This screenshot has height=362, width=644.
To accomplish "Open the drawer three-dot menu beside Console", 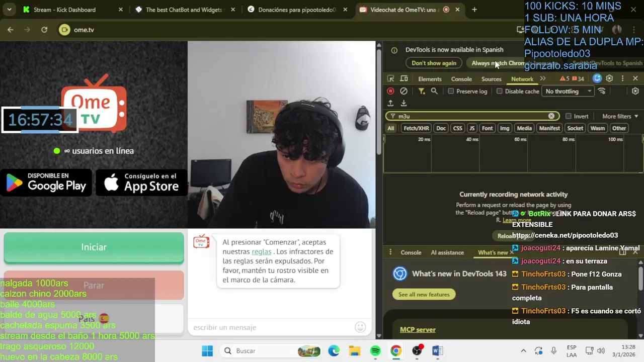I will [390, 252].
